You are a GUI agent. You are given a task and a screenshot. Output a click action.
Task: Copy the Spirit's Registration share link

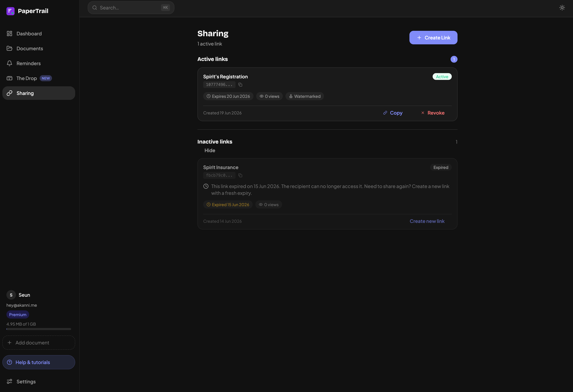click(393, 113)
